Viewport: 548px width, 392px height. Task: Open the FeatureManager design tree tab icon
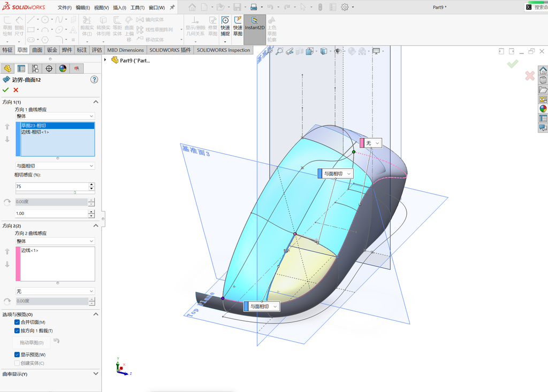(x=7, y=68)
